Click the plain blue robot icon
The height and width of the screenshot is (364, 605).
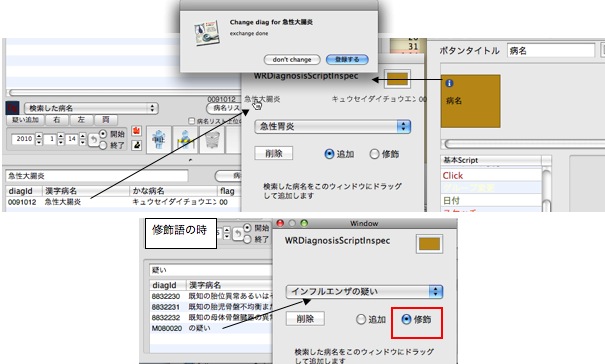click(x=159, y=139)
